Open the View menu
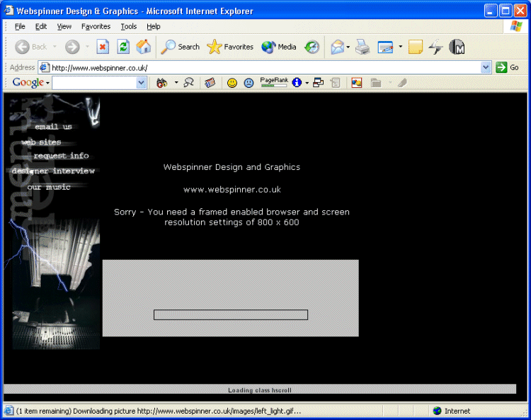The width and height of the screenshot is (531, 420). pyautogui.click(x=64, y=26)
